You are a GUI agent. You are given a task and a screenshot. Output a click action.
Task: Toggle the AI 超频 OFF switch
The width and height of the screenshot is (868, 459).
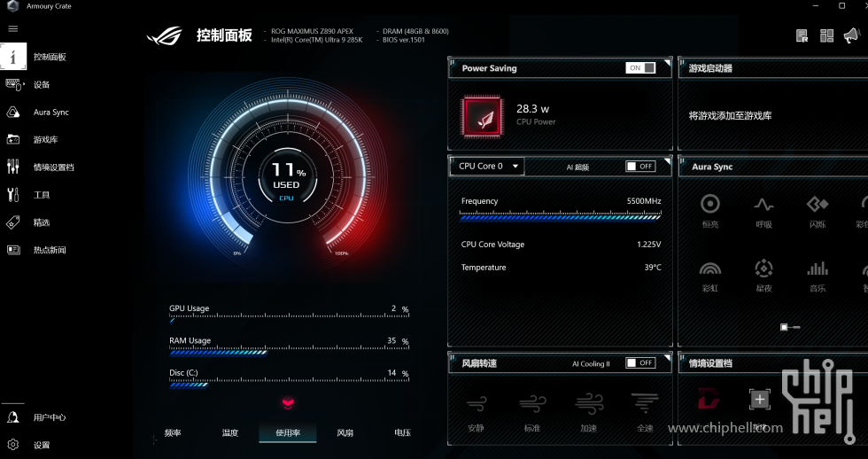640,166
